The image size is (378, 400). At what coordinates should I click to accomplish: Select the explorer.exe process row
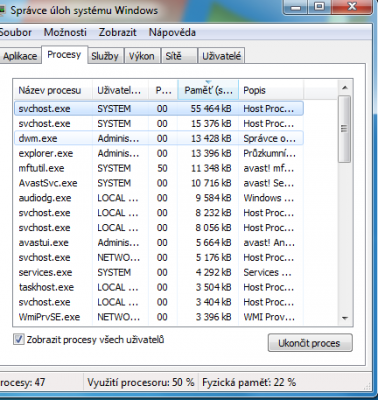[159, 153]
